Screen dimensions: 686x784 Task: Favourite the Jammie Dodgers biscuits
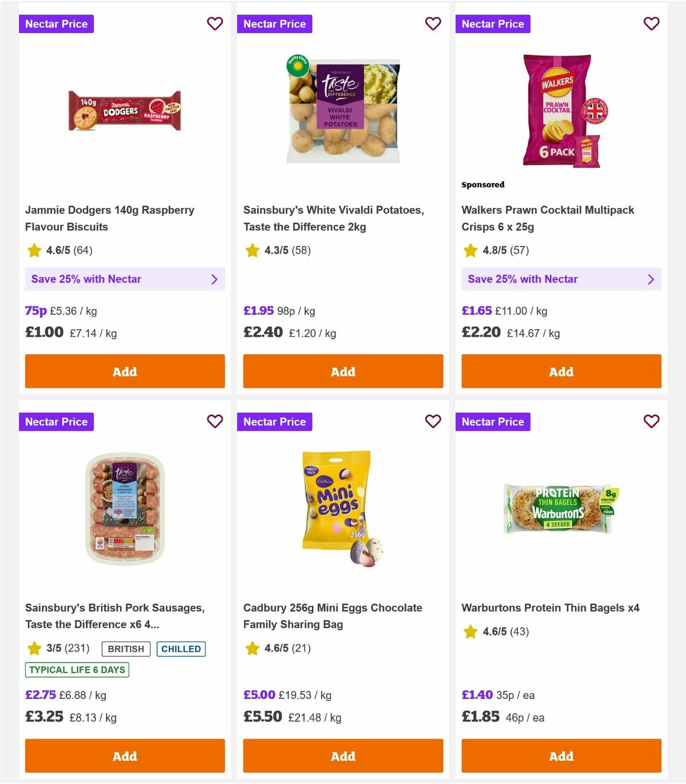pyautogui.click(x=215, y=24)
